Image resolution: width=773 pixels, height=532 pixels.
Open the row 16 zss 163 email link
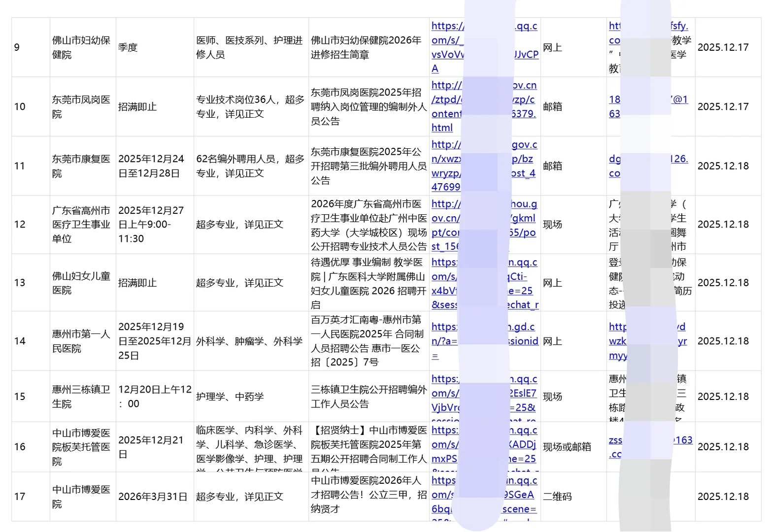pos(650,447)
